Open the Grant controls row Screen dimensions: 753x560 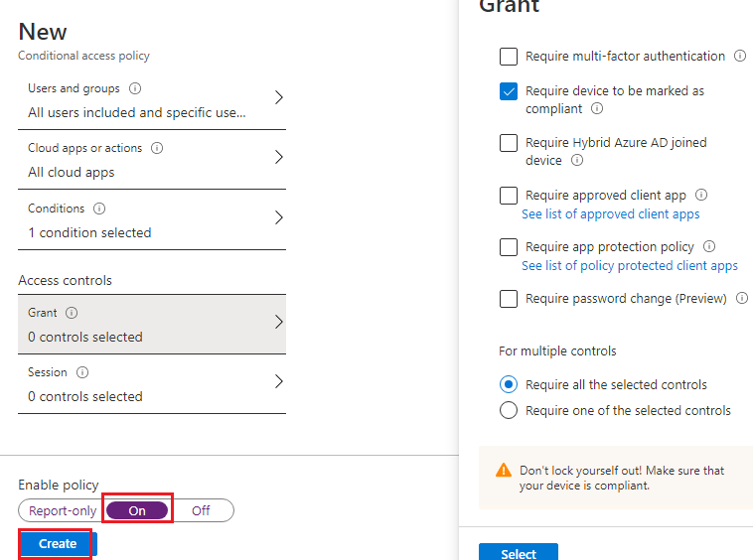click(x=152, y=325)
